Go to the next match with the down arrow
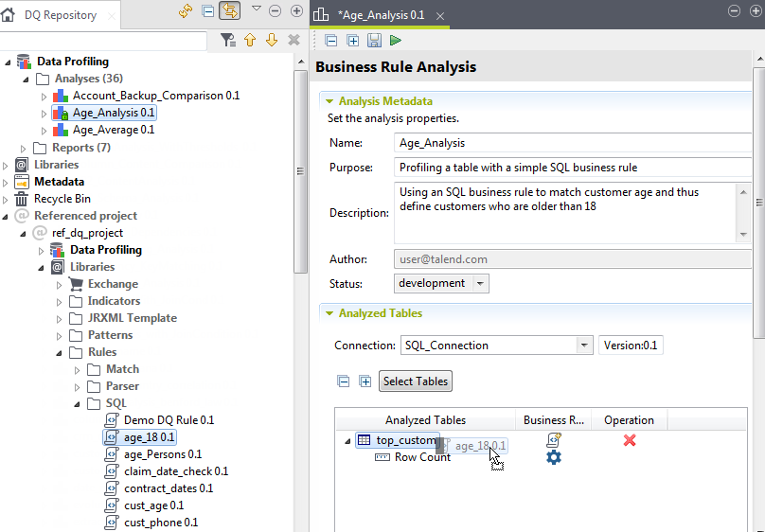 tap(272, 40)
